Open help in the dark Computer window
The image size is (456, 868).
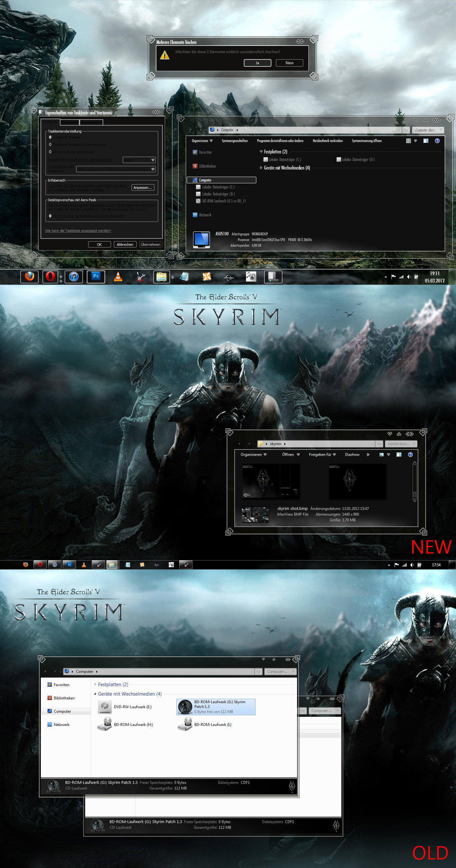click(x=437, y=141)
